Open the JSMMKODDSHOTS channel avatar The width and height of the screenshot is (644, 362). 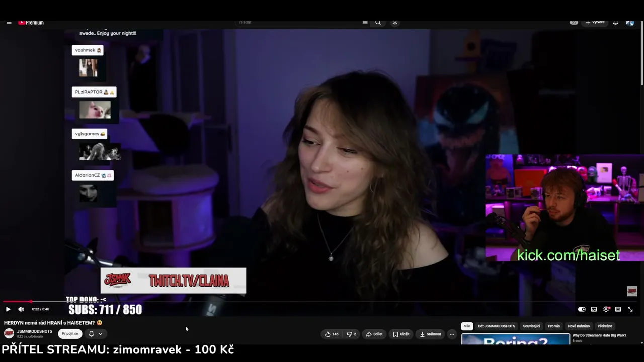9,333
